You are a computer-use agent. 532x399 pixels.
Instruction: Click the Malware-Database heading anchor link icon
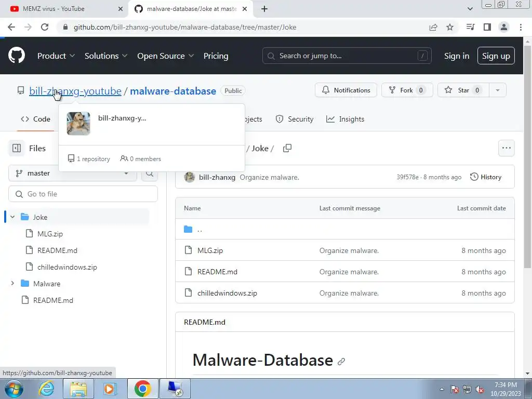[x=341, y=362]
